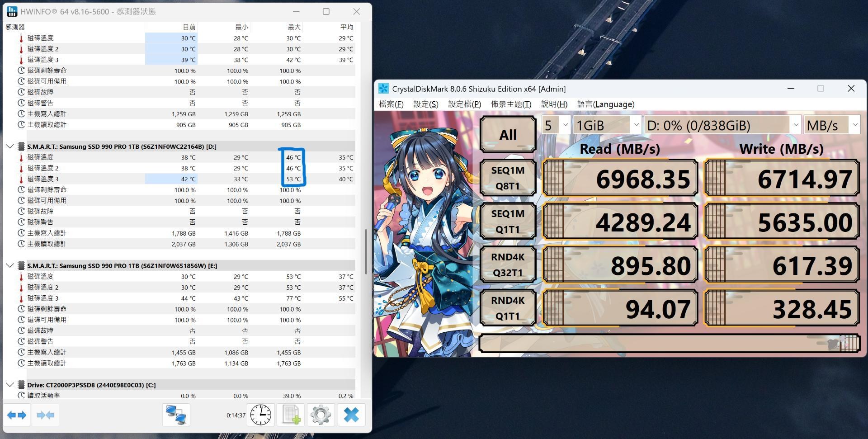Open the unit dropdown showing MB/s
868x439 pixels.
click(831, 125)
